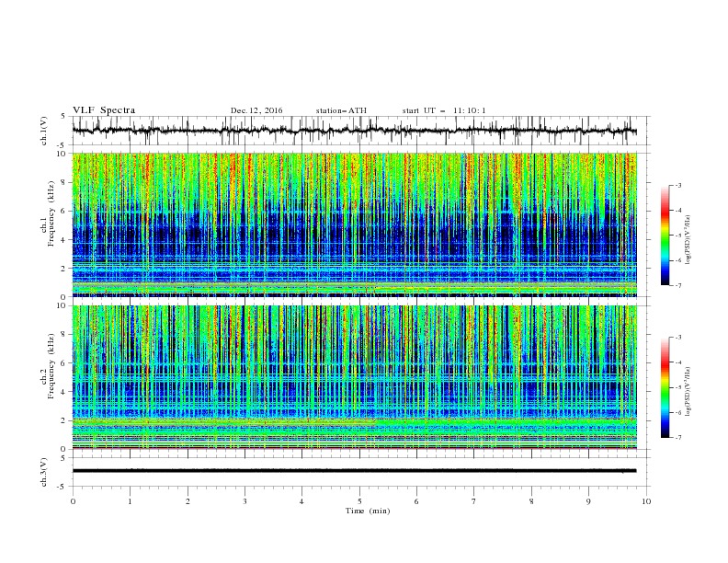Click the "-5" lower tick of ch.3(V) axis
The image size is (728, 563).
(63, 487)
